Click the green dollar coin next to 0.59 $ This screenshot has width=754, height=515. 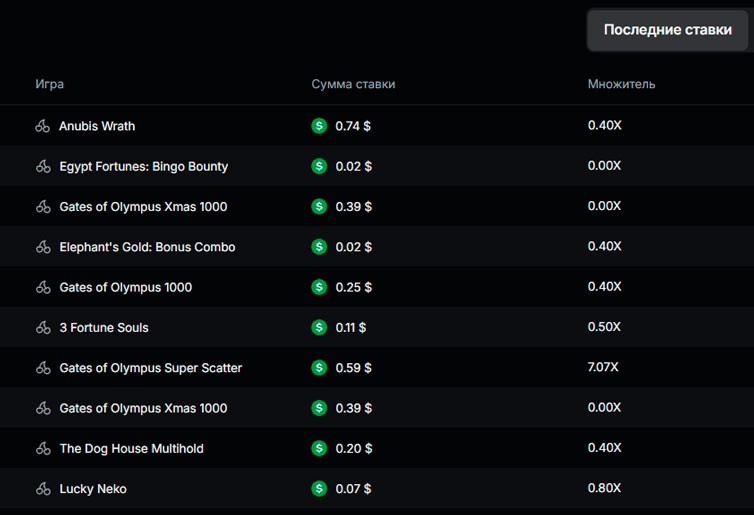tap(319, 368)
